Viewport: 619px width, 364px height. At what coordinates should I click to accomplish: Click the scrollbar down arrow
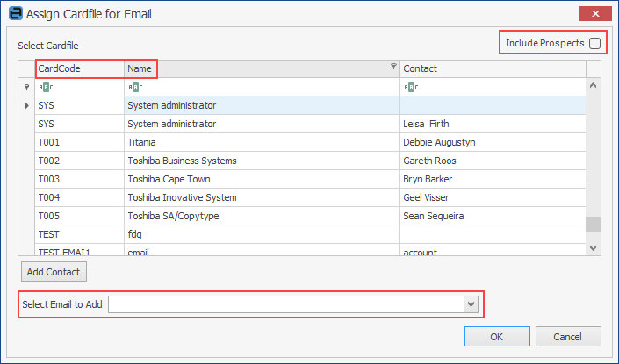click(x=593, y=248)
